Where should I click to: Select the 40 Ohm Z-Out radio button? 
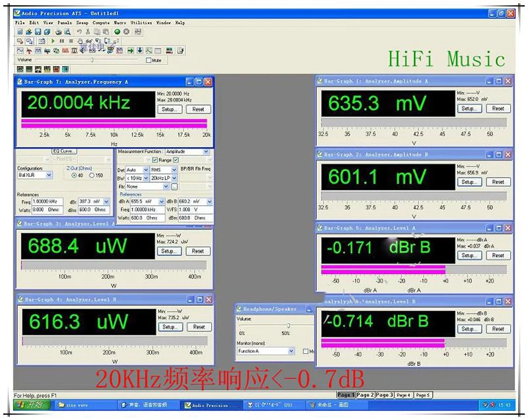pos(74,176)
